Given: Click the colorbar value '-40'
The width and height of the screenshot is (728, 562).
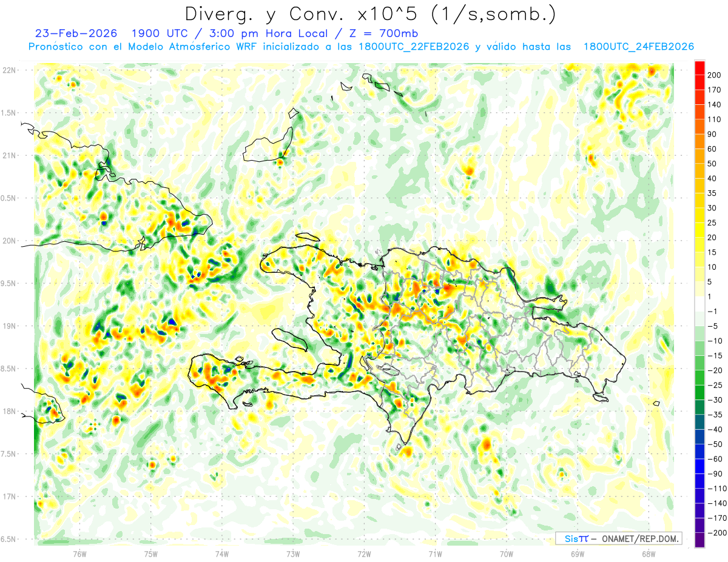Looking at the screenshot, I should tap(715, 429).
